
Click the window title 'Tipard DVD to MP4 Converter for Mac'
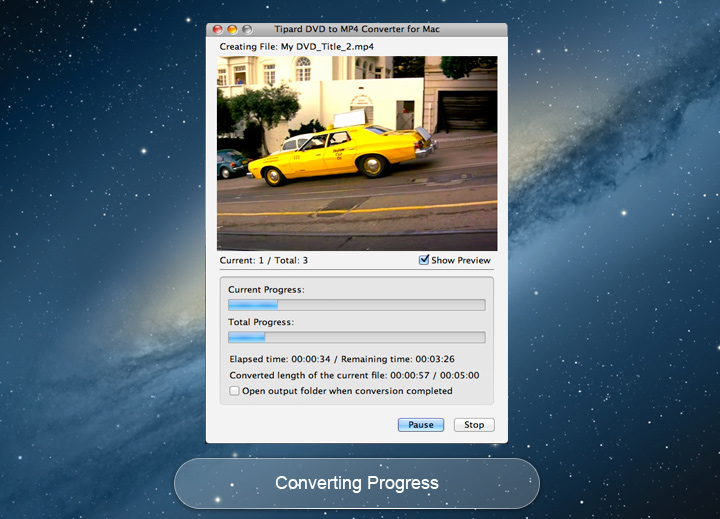[357, 29]
